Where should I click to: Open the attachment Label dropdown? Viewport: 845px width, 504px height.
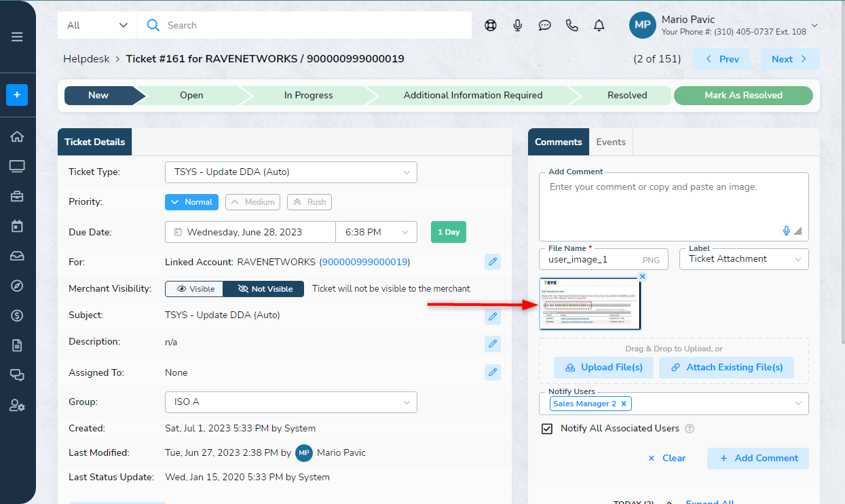point(744,258)
